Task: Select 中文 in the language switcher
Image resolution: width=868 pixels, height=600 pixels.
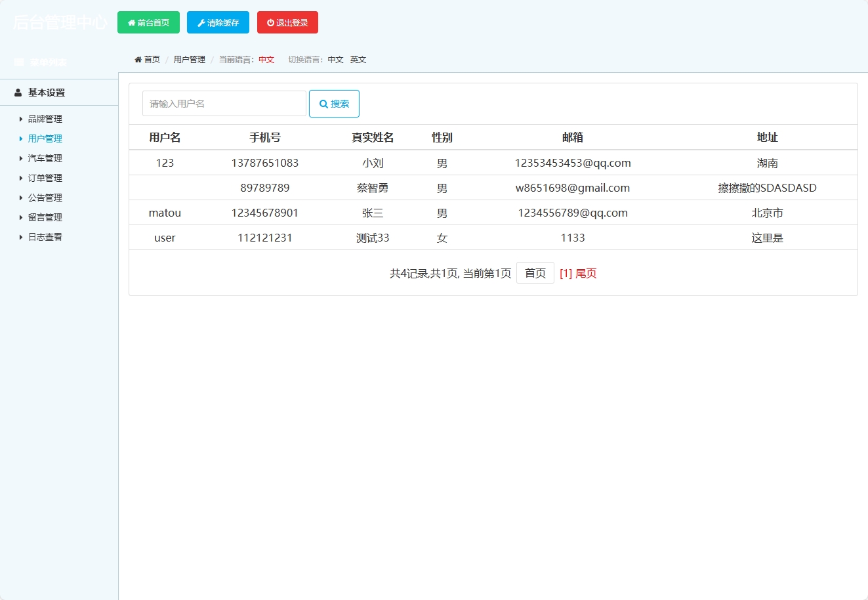Action: pyautogui.click(x=335, y=59)
